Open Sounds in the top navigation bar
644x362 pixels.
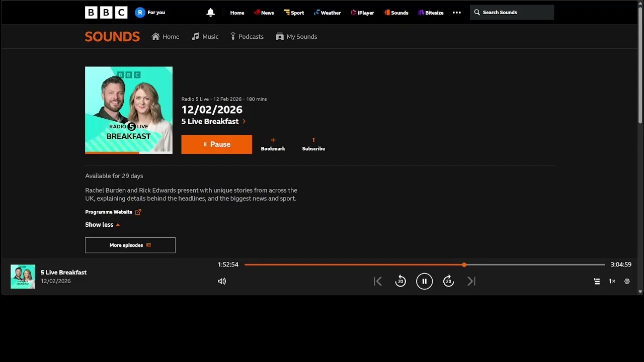[396, 13]
